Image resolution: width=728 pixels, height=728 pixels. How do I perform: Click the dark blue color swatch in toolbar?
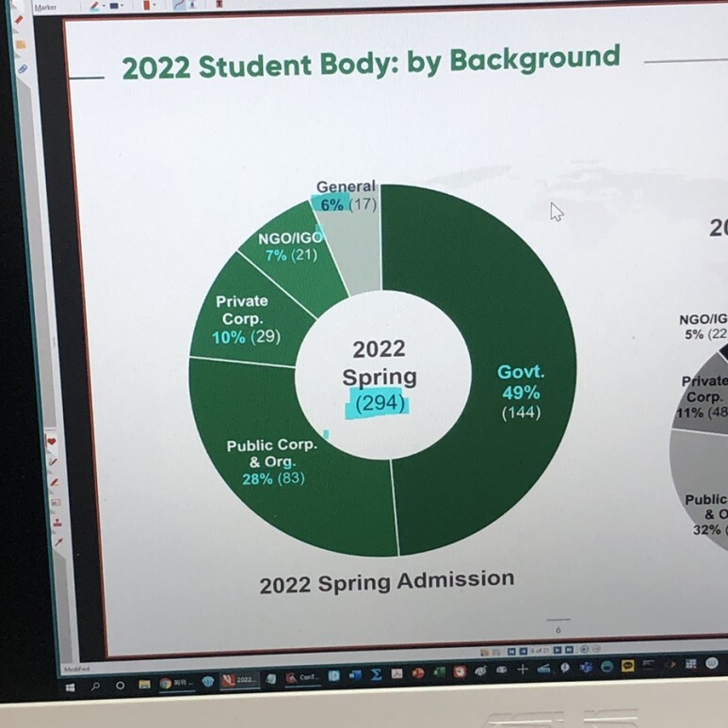pos(114,6)
